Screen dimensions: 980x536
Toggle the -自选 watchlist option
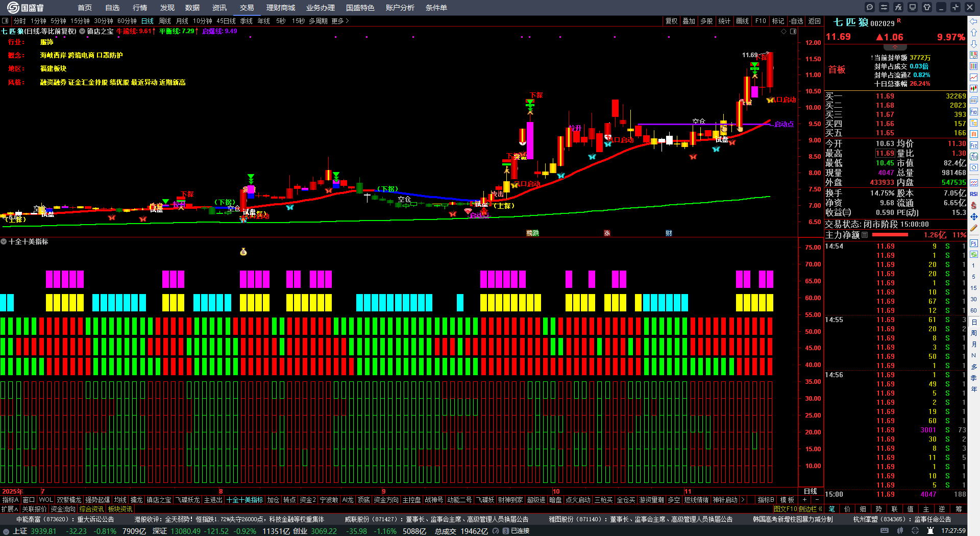click(x=796, y=21)
